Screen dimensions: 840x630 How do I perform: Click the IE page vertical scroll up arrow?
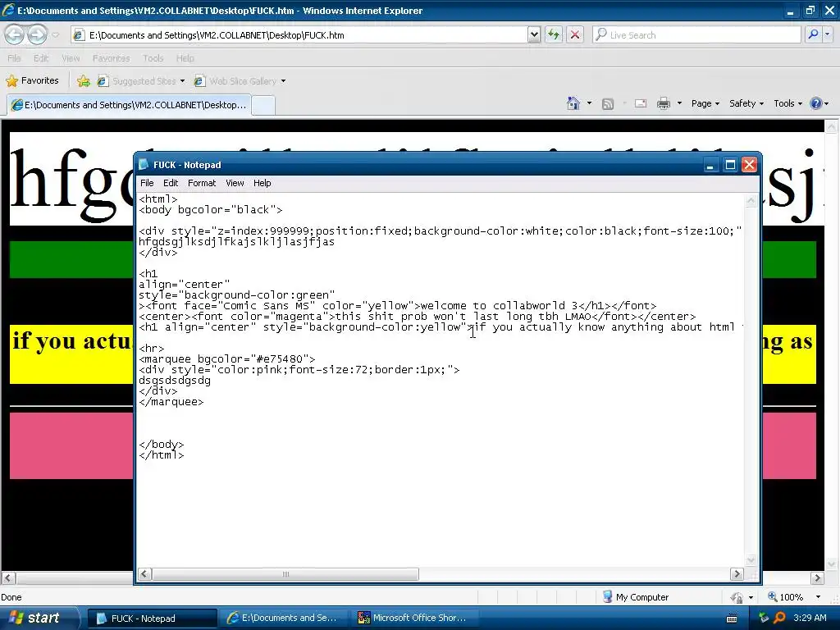(x=832, y=126)
